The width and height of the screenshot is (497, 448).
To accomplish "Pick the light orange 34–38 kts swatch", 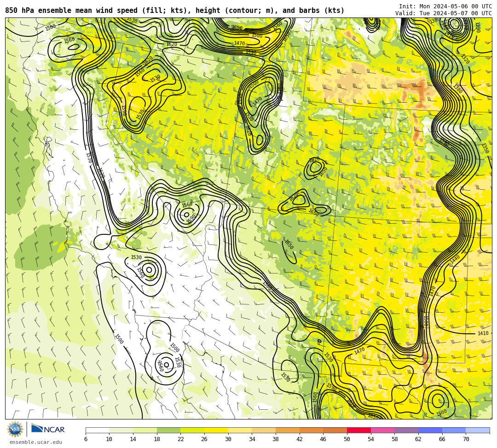I will click(x=264, y=430).
